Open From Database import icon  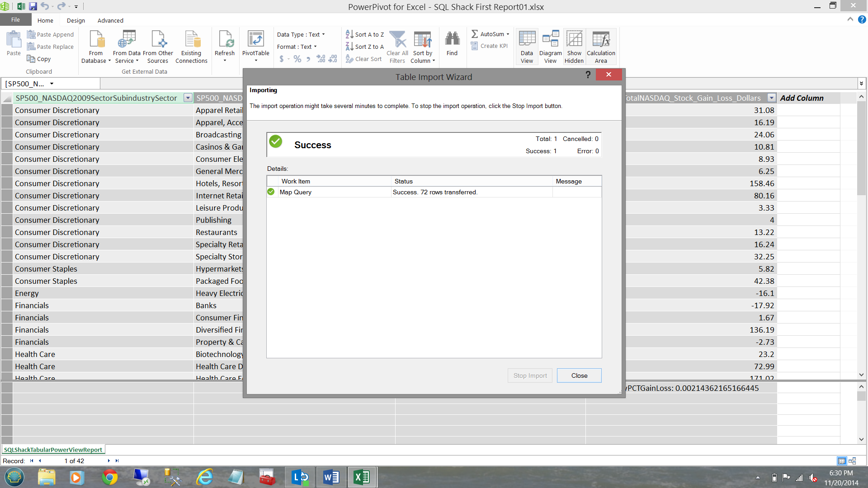[96, 41]
